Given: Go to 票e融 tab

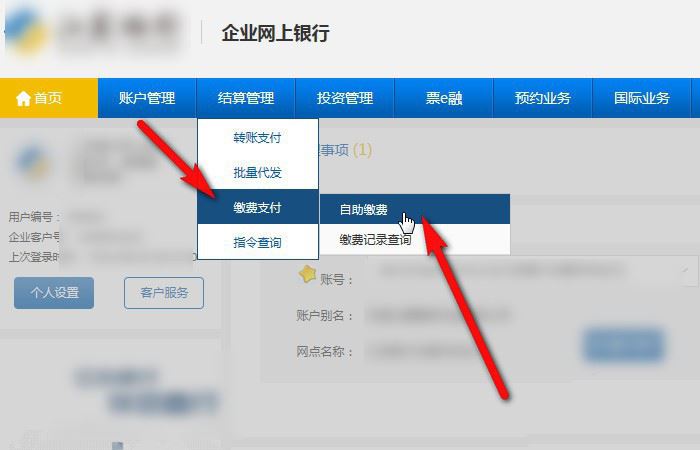Looking at the screenshot, I should [444, 98].
